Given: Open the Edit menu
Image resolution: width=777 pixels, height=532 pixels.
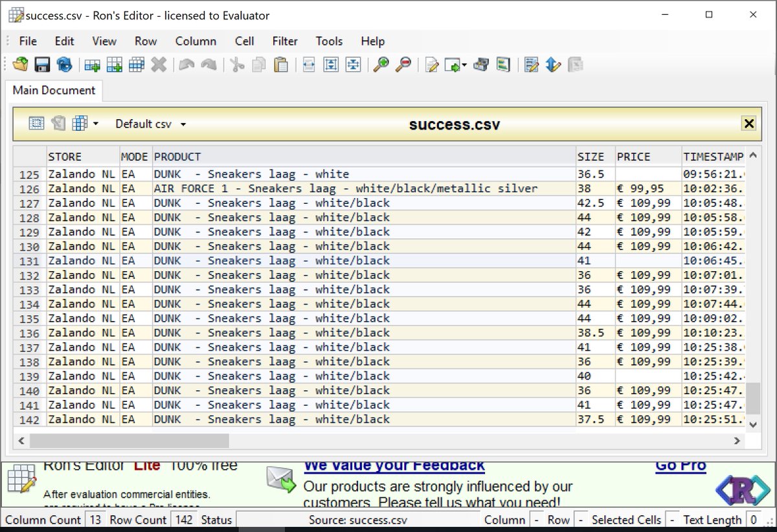Looking at the screenshot, I should (x=64, y=41).
